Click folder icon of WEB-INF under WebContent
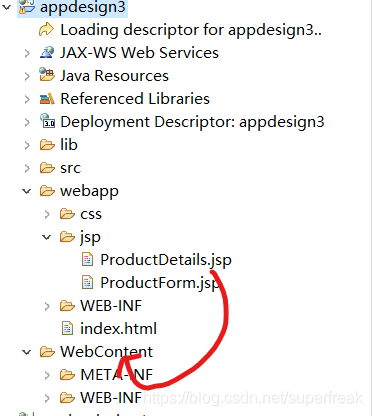 (x=67, y=398)
